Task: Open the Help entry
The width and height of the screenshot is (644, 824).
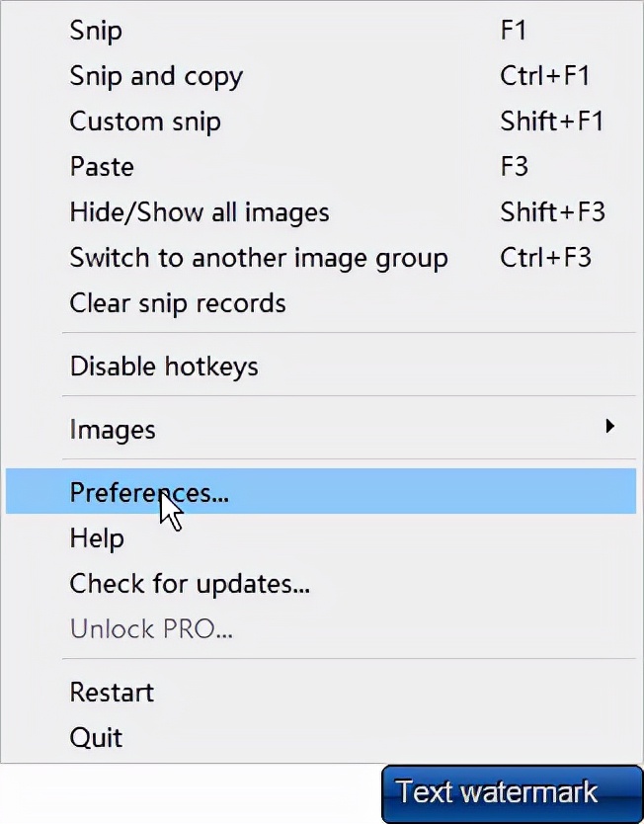Action: (x=97, y=538)
